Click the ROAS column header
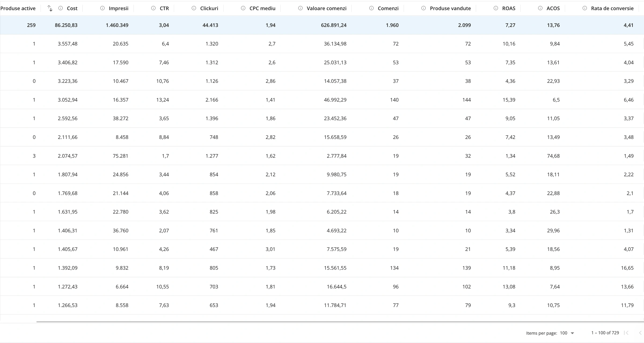Image resolution: width=644 pixels, height=343 pixels. click(509, 8)
